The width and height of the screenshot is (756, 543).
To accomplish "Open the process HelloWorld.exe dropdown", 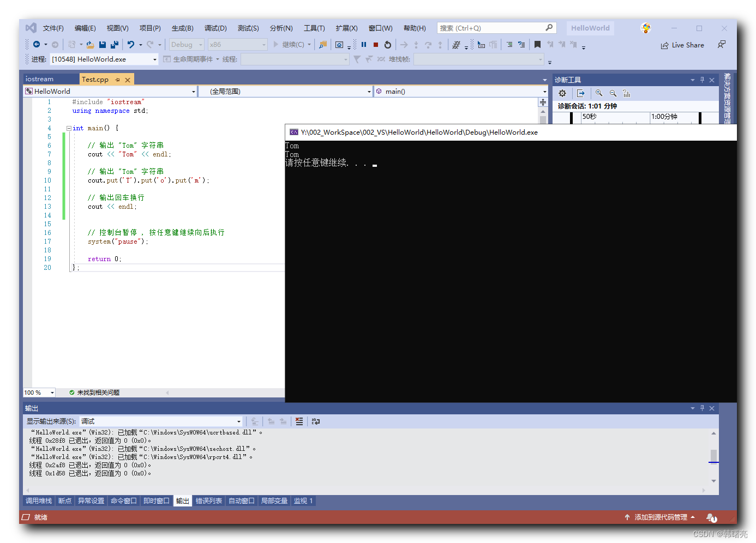I will point(155,59).
